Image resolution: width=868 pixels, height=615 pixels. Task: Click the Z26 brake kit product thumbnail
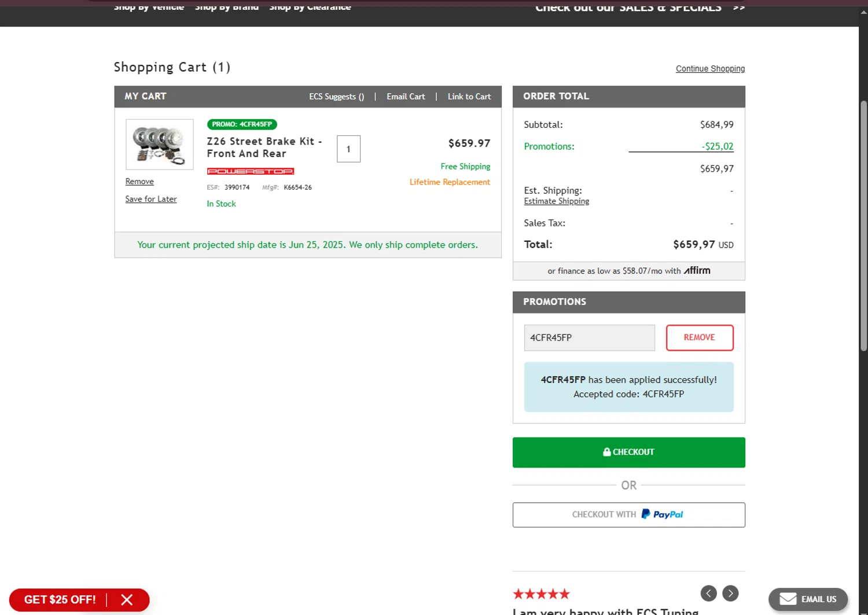point(159,145)
